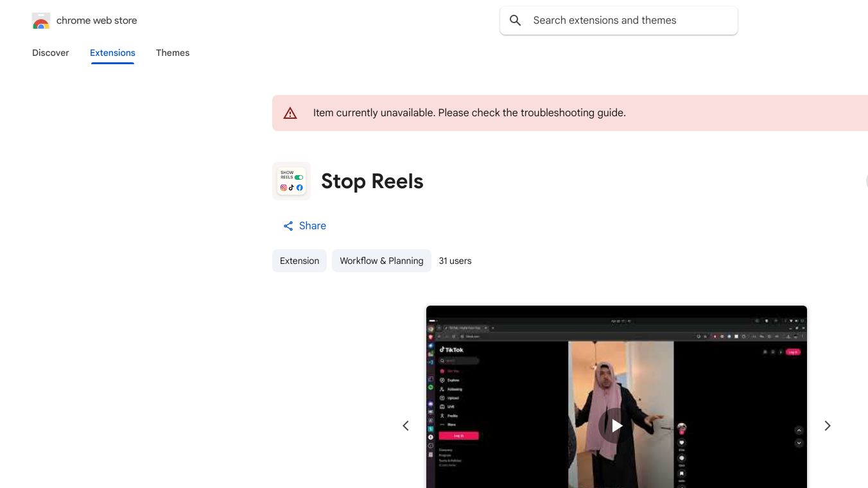
Task: Click the red warning triangle icon
Action: tap(290, 113)
